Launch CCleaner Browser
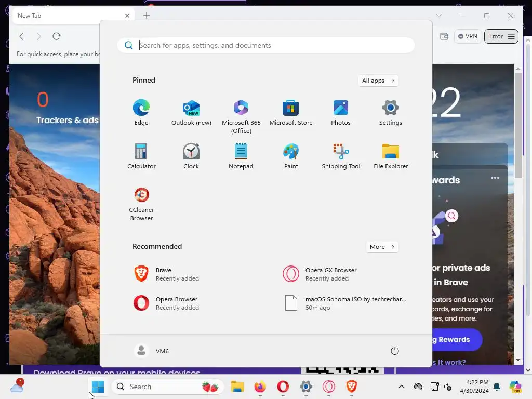 141,204
